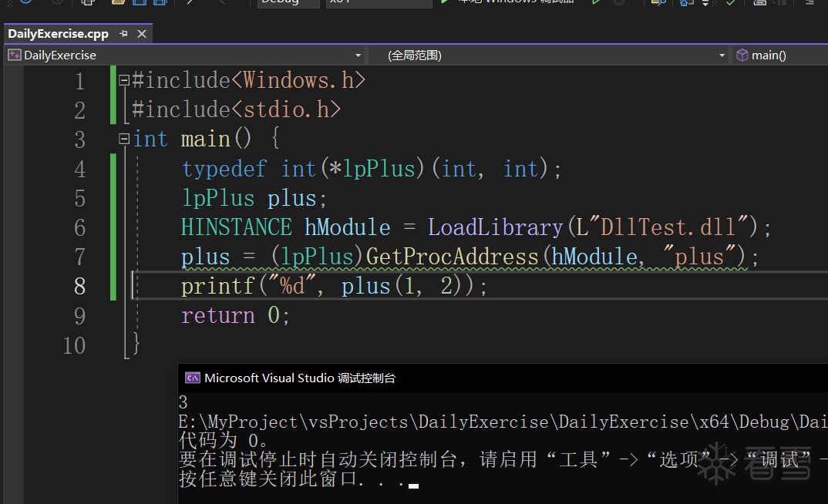Open the main() member navigation dropdown
This screenshot has height=504, width=828.
[x=779, y=55]
